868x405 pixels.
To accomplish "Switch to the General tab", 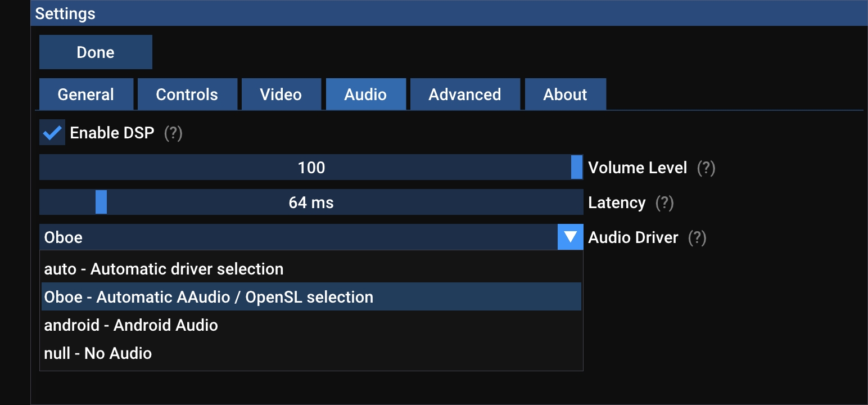I will point(86,94).
